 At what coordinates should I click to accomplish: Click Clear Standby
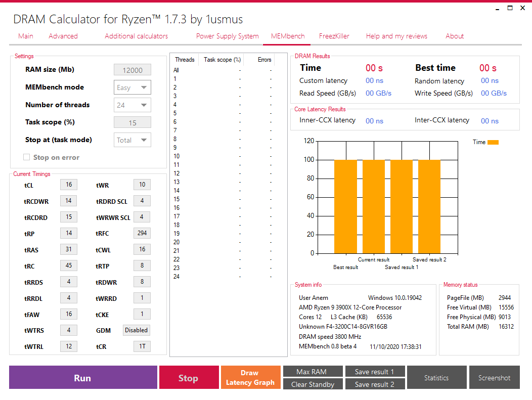(x=313, y=384)
